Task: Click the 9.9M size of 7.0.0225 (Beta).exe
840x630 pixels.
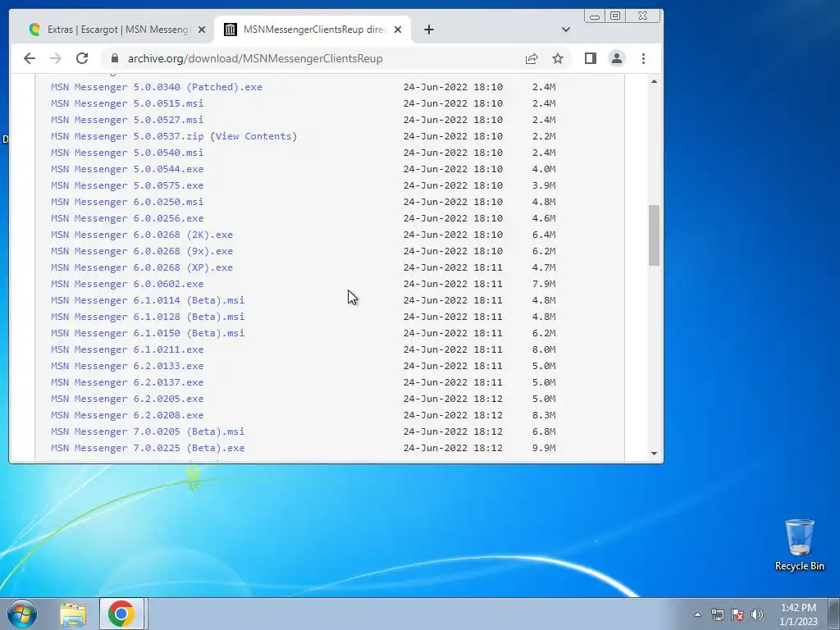Action: pos(544,448)
